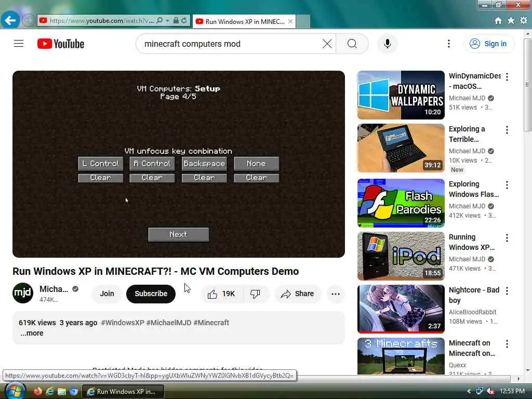Viewport: 532px width, 399px height.
Task: Share the video
Action: coord(297,294)
